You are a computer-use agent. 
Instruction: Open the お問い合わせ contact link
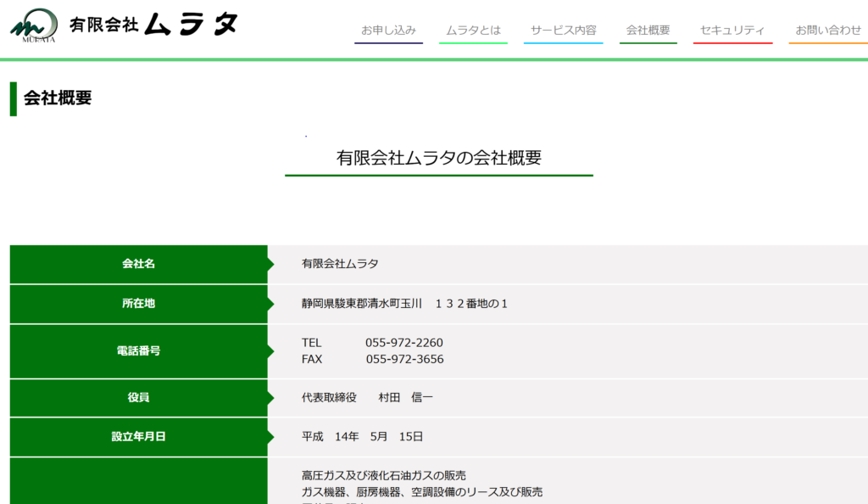click(x=827, y=30)
